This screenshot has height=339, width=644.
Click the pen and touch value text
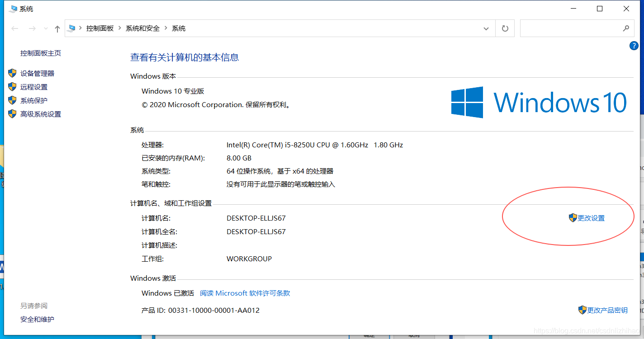coord(281,184)
